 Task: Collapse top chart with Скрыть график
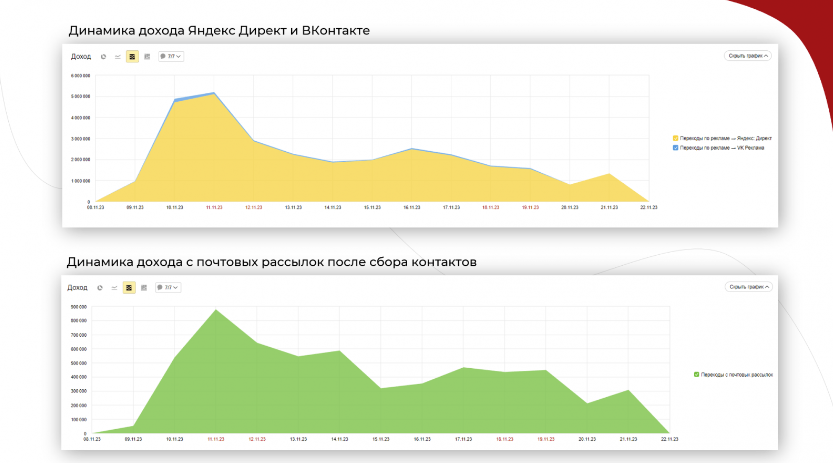pos(747,56)
